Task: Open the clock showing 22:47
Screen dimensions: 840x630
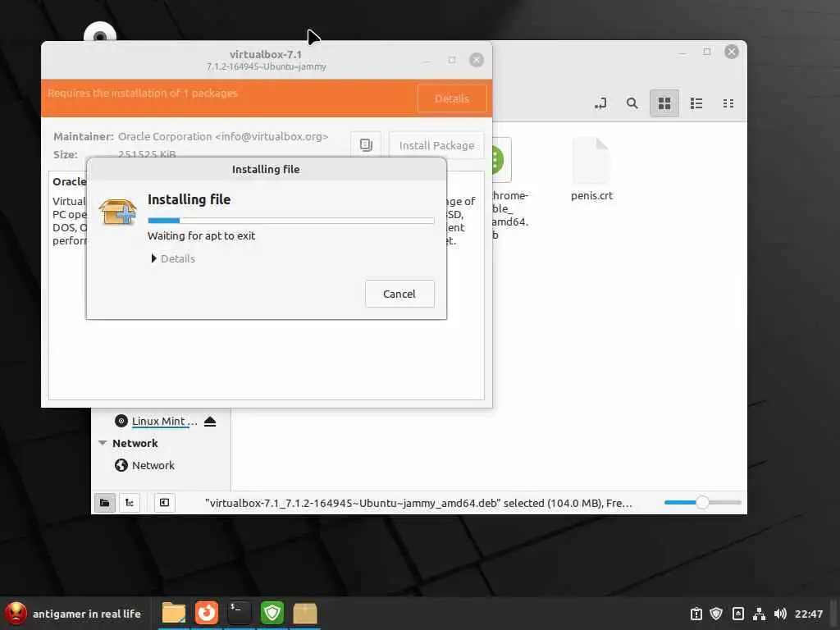Action: (x=808, y=614)
